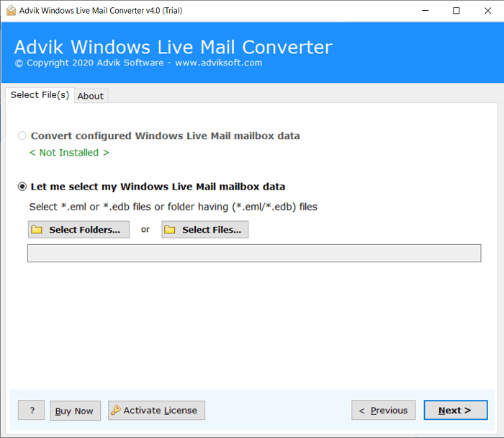Click the key icon on Activate License
The width and height of the screenshot is (504, 438).
(116, 410)
